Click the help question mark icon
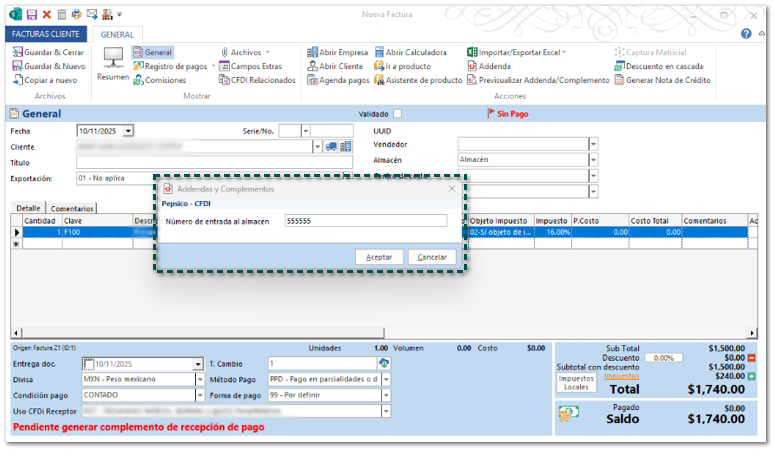The image size is (775, 451). pyautogui.click(x=746, y=34)
